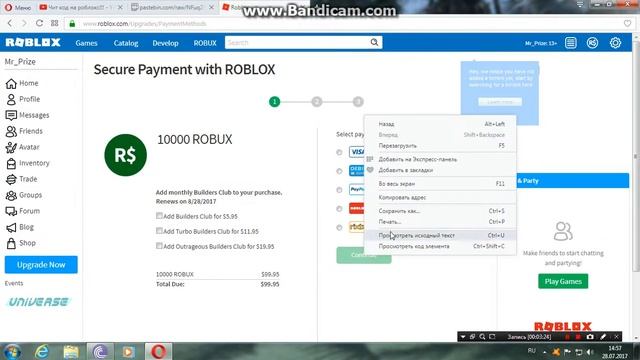This screenshot has width=640, height=360.
Task: Open Inventory in the sidebar
Action: click(27, 163)
